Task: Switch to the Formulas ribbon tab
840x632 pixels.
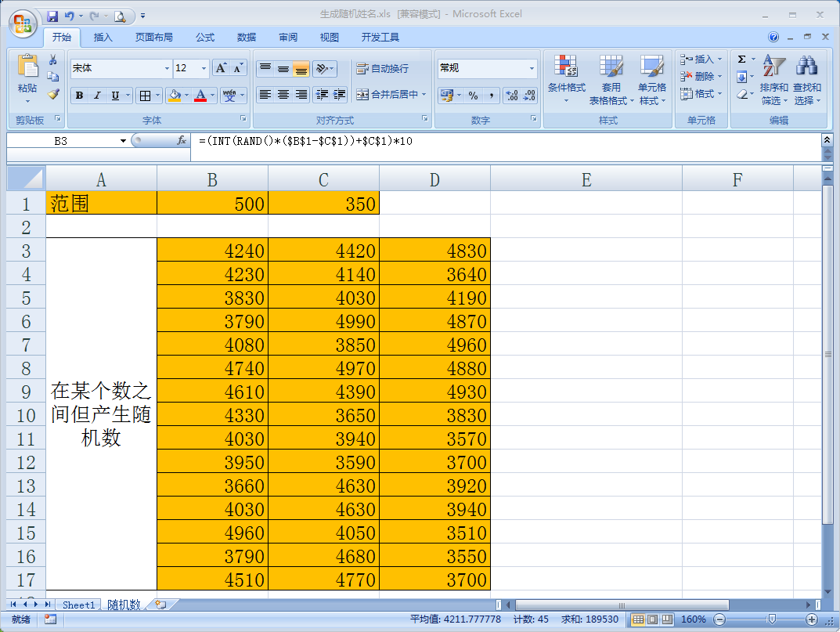Action: tap(205, 38)
